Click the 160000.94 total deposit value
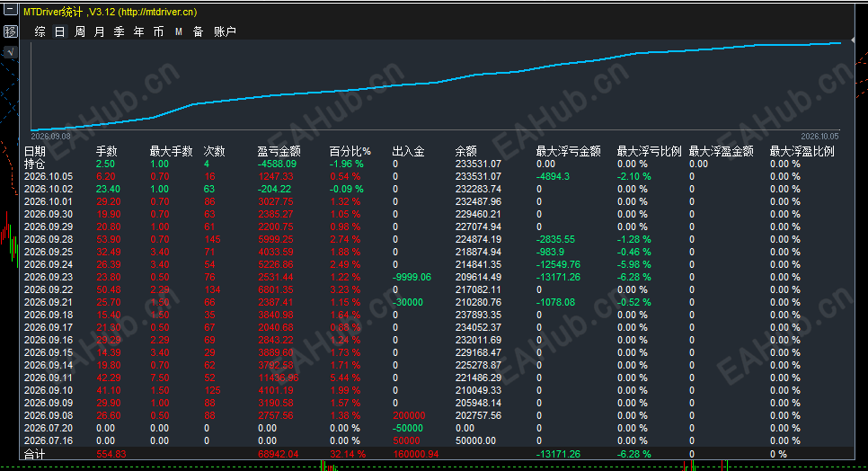868x471 pixels. click(416, 455)
